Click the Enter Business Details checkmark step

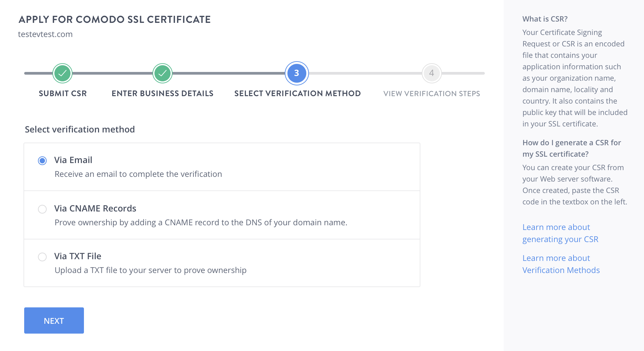[x=163, y=73]
